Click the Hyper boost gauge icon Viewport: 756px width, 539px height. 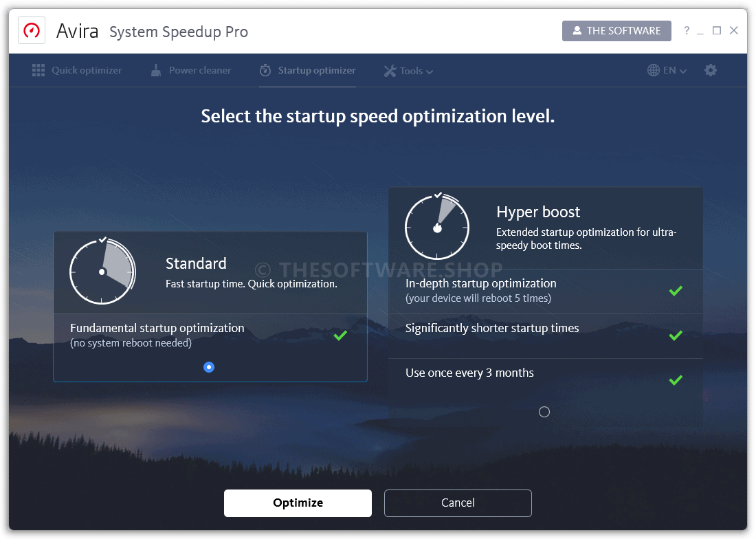[437, 226]
